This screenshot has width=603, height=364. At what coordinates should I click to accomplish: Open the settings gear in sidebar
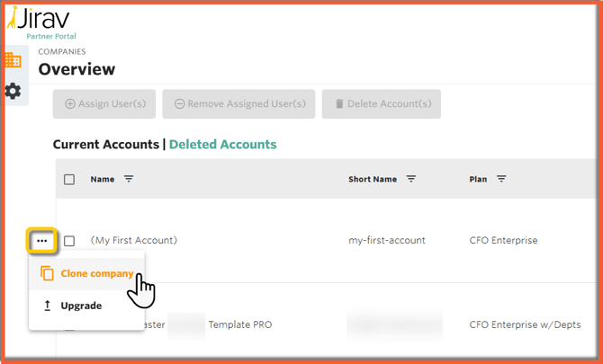point(13,91)
